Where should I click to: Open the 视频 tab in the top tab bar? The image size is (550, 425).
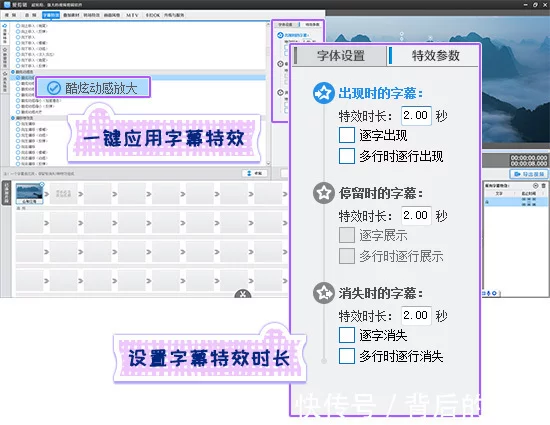pos(11,15)
